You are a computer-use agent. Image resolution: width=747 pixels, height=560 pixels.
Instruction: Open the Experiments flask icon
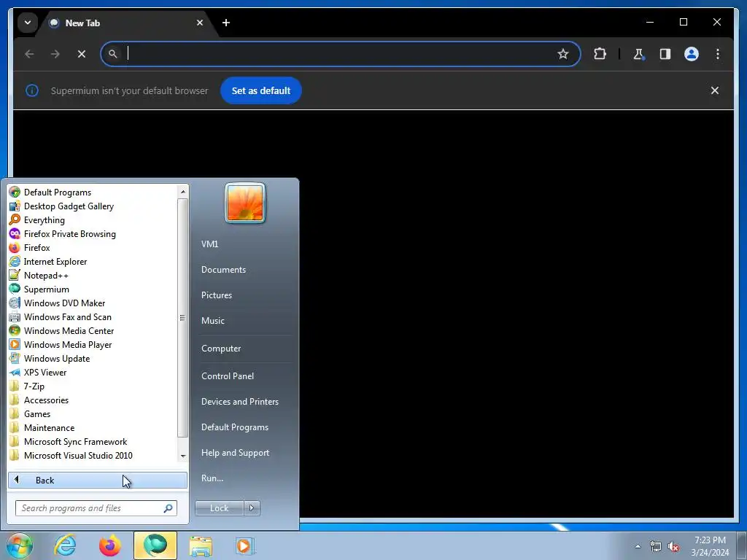[638, 54]
